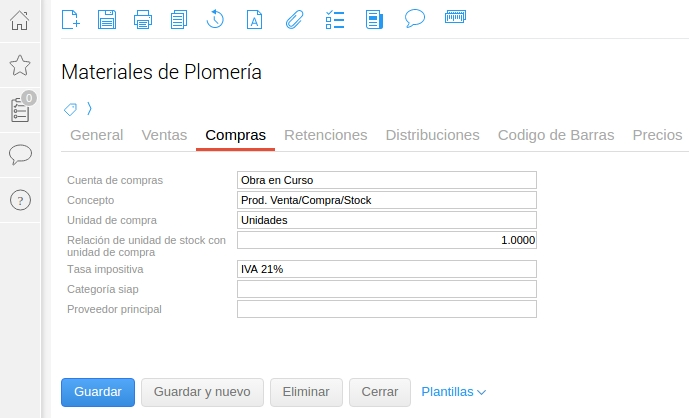The width and height of the screenshot is (689, 418).
Task: Click the new document icon
Action: pos(70,19)
